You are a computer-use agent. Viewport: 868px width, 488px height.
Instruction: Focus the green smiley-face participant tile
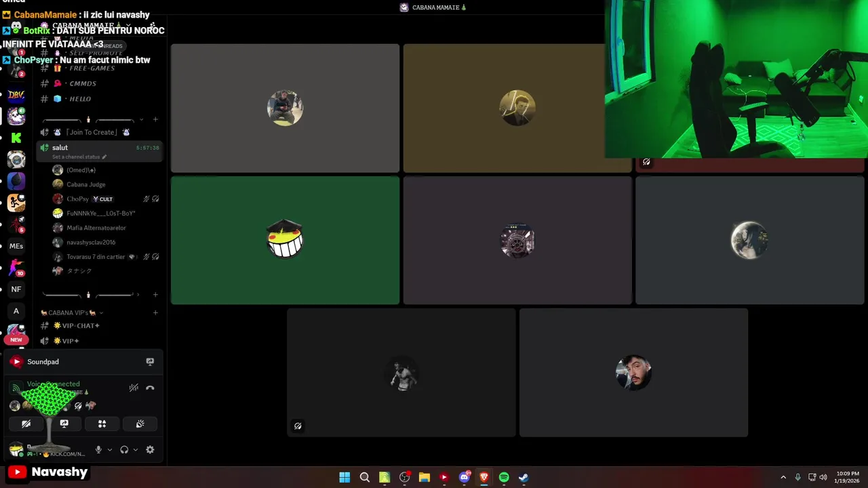(285, 240)
